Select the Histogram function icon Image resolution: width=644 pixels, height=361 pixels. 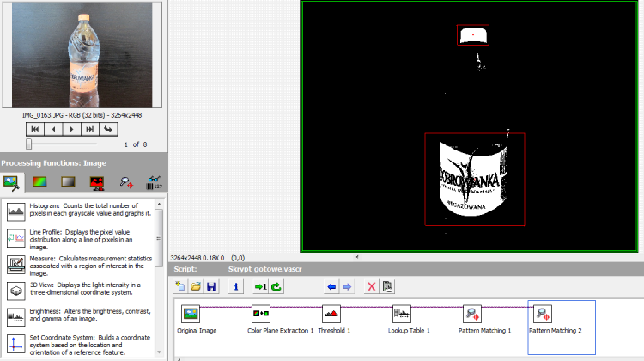tap(16, 211)
